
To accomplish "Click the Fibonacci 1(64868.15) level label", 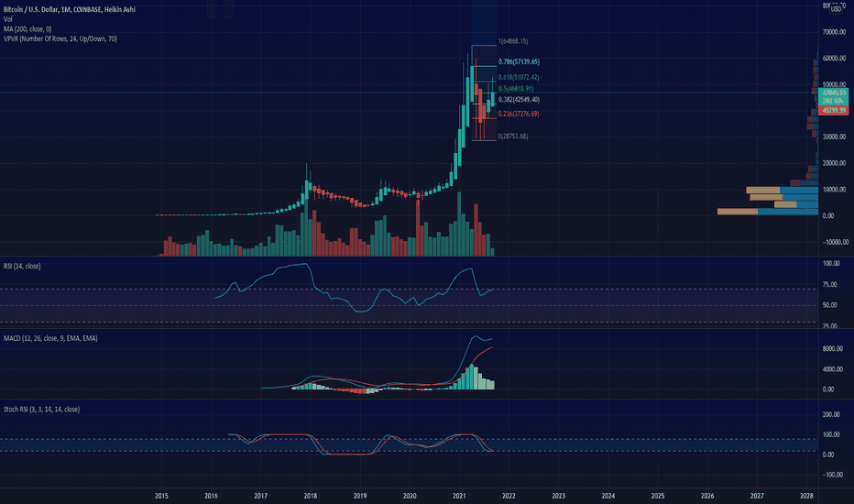I will [512, 41].
